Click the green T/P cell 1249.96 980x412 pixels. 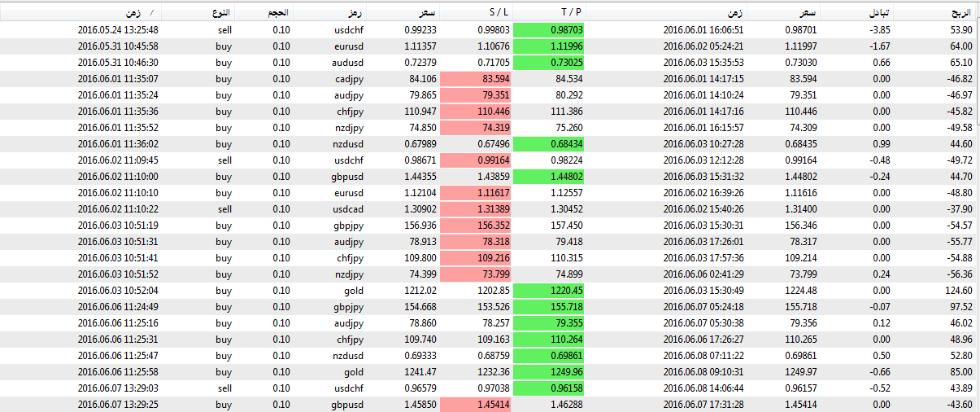tap(549, 372)
